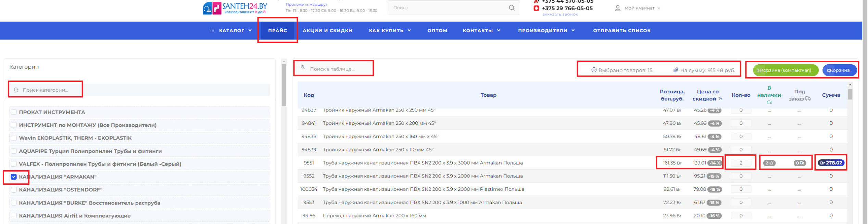
Task: Click the quantity field in row 9551
Action: click(x=741, y=163)
